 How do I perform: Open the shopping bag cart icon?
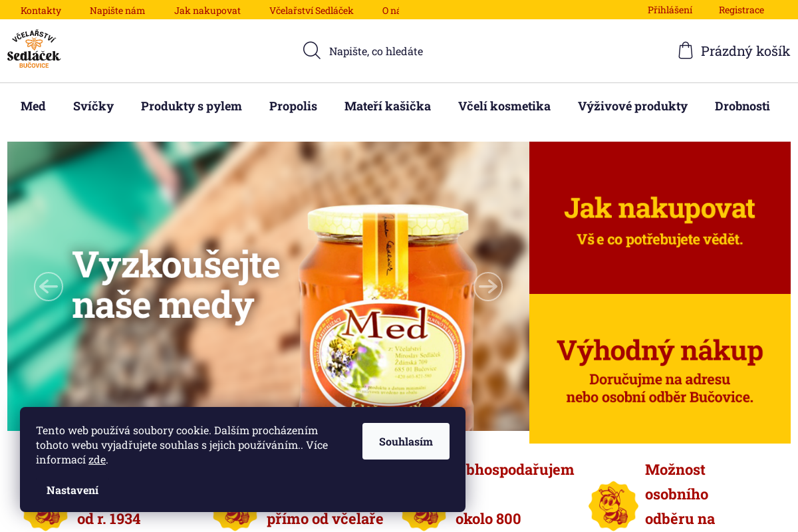pos(686,51)
